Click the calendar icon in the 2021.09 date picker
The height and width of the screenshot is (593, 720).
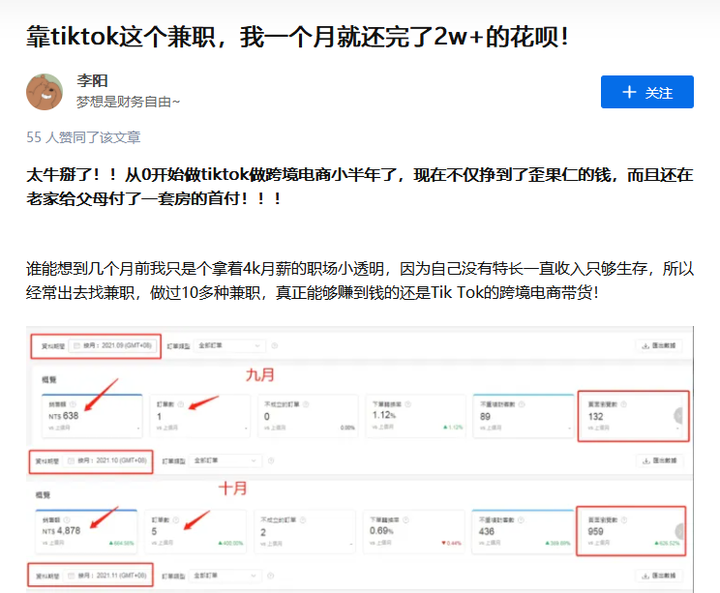77,345
